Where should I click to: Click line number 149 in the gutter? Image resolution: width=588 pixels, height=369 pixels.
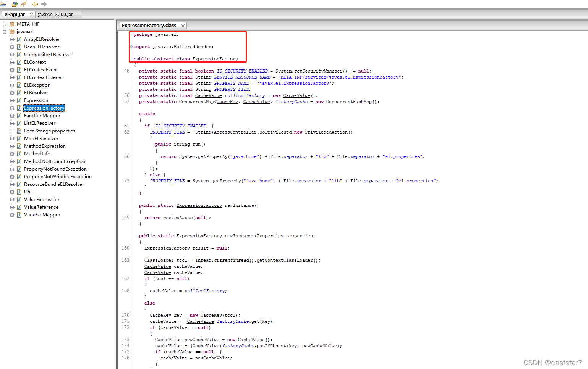(x=125, y=218)
